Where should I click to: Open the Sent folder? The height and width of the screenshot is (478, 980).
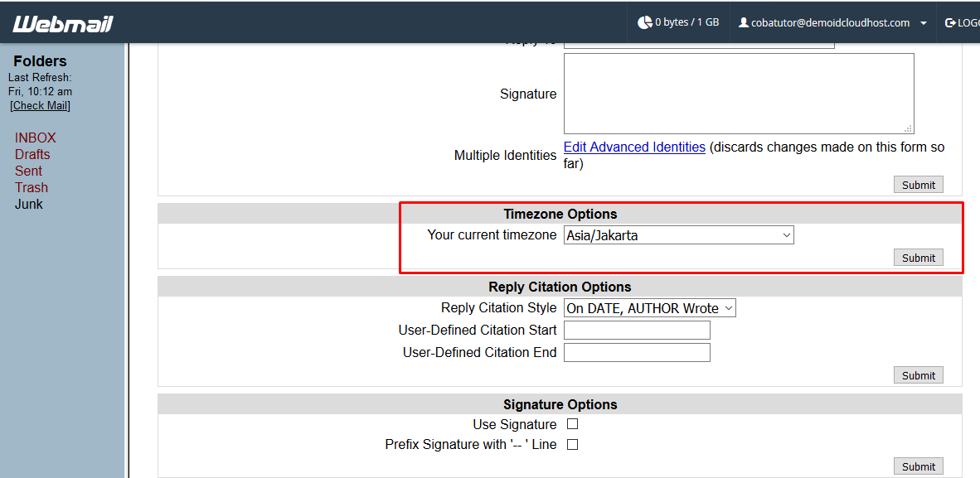(x=28, y=171)
